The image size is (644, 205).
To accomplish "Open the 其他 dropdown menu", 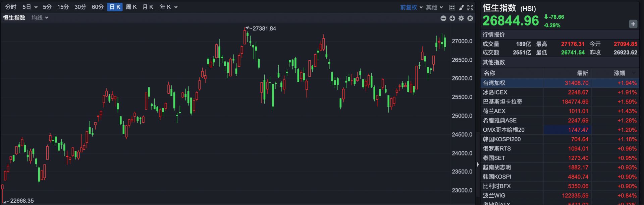I will (x=434, y=7).
